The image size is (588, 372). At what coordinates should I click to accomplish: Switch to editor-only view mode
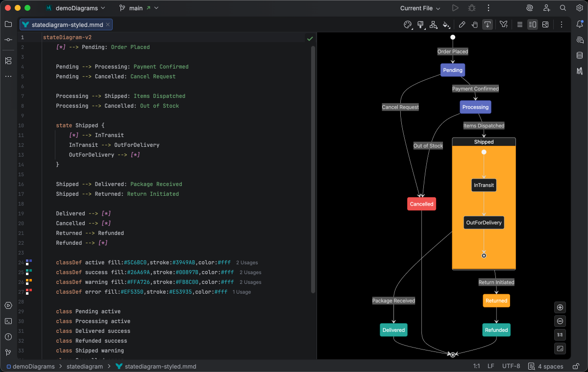520,24
